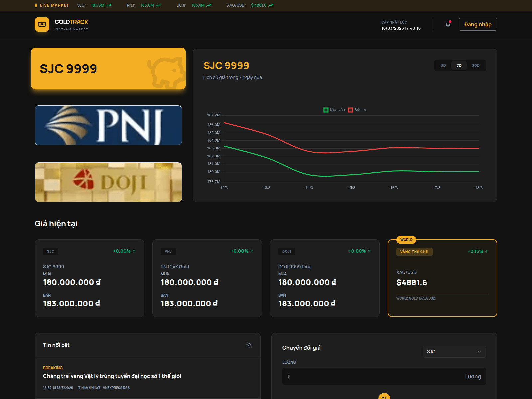Open the notifications bell
The width and height of the screenshot is (532, 399).
click(x=448, y=24)
